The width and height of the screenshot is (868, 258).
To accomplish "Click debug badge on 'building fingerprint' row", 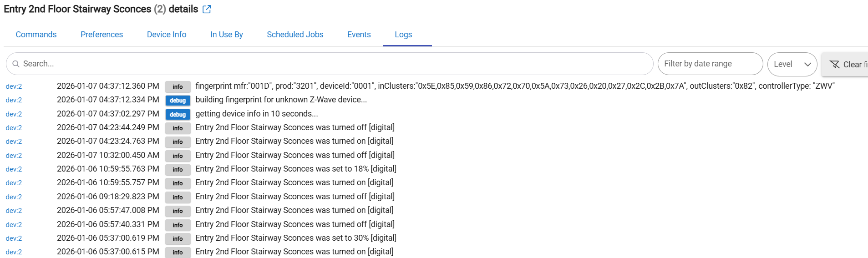I will coord(178,101).
